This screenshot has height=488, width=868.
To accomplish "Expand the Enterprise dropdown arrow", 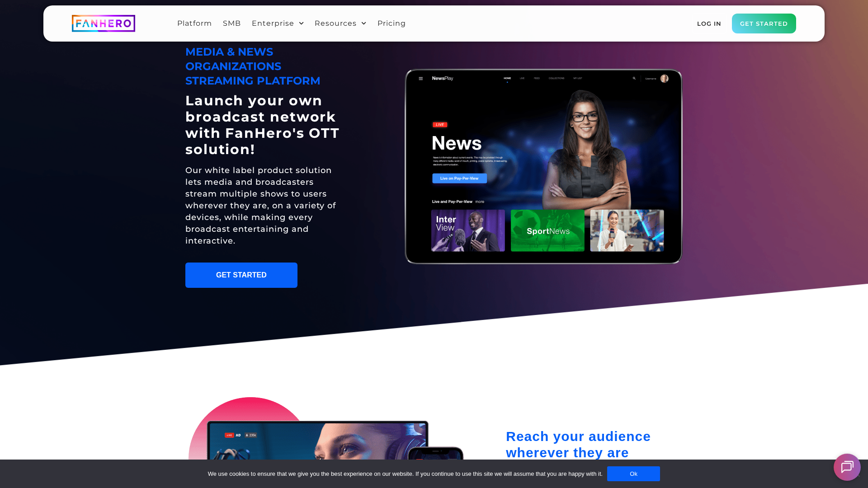I will [x=301, y=23].
